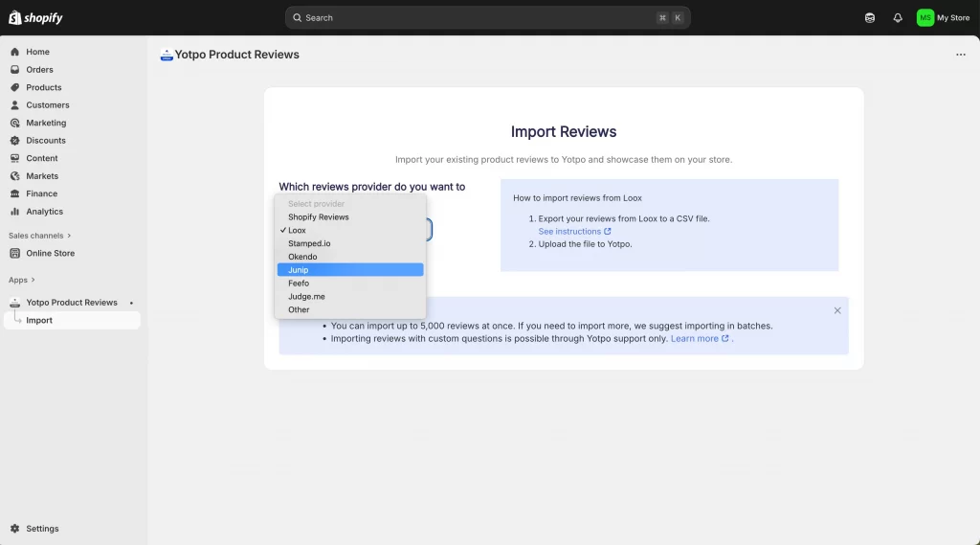980x545 pixels.
Task: Focus the Search field
Action: (487, 18)
